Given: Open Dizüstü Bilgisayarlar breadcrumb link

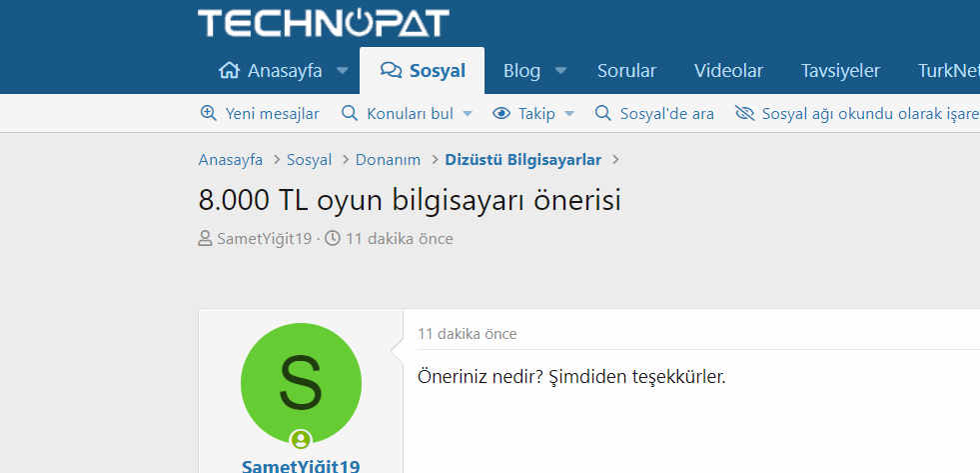Looking at the screenshot, I should tap(523, 160).
